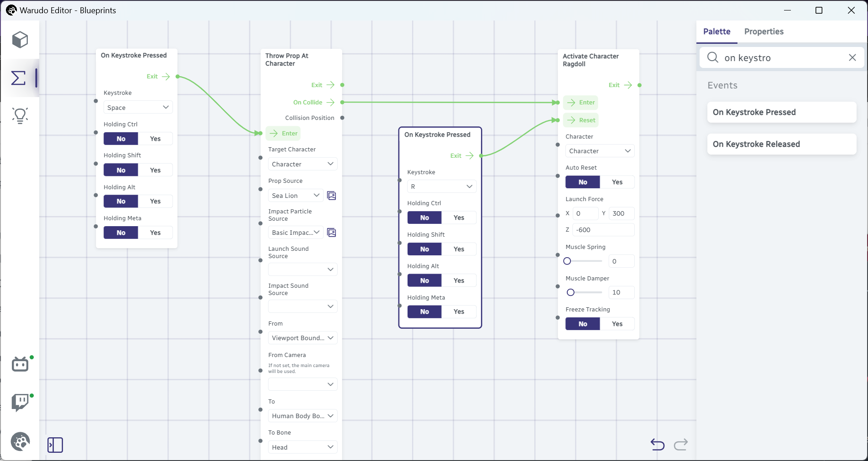Click the Bilibili TV icon in sidebar
Screen dimensions: 868x461
pyautogui.click(x=20, y=364)
